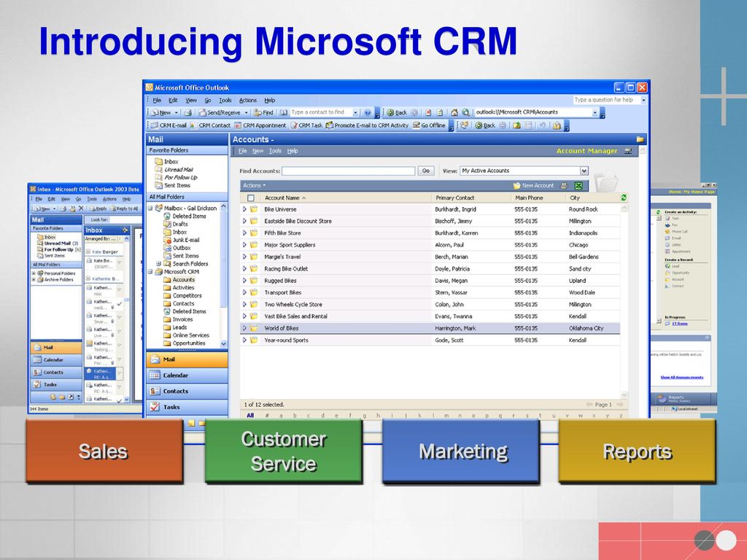Open the Calendar pane in the navigation pane

[x=187, y=376]
